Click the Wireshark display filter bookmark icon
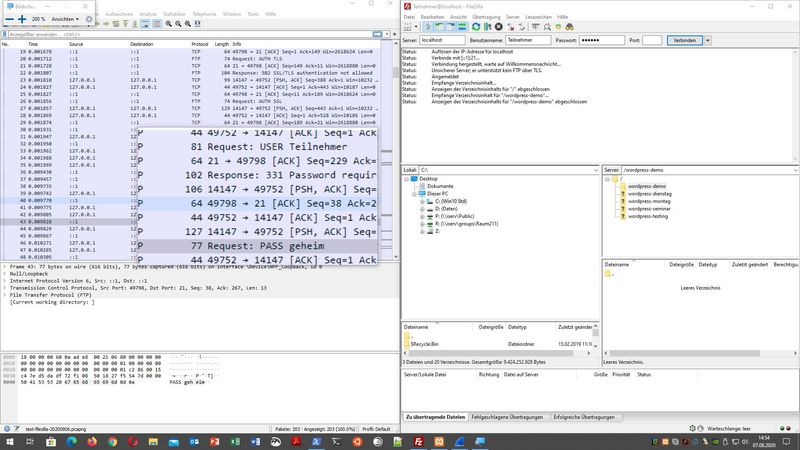800x450 pixels. coord(5,34)
